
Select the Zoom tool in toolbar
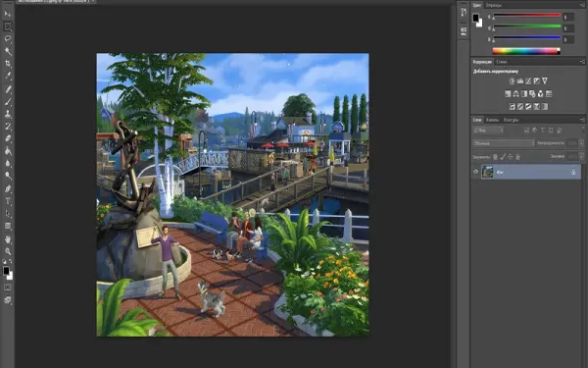[8, 251]
